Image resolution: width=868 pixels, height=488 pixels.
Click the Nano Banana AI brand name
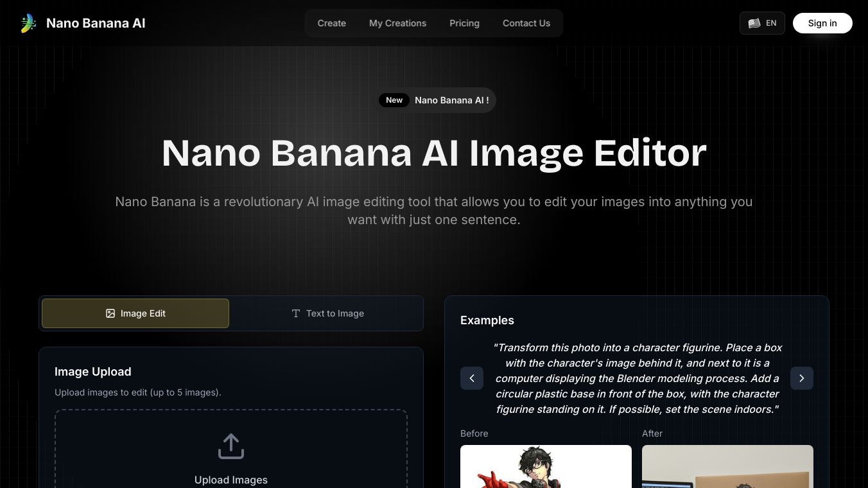click(96, 23)
